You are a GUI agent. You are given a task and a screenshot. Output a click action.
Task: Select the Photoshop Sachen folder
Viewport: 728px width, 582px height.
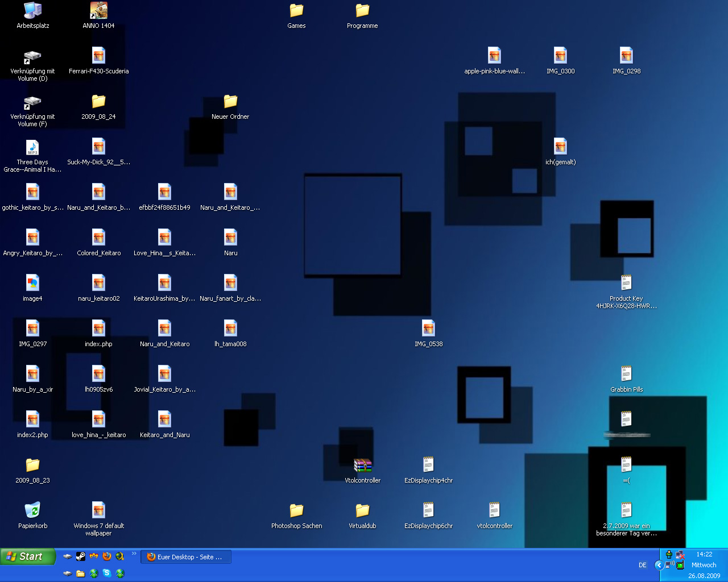coord(296,510)
